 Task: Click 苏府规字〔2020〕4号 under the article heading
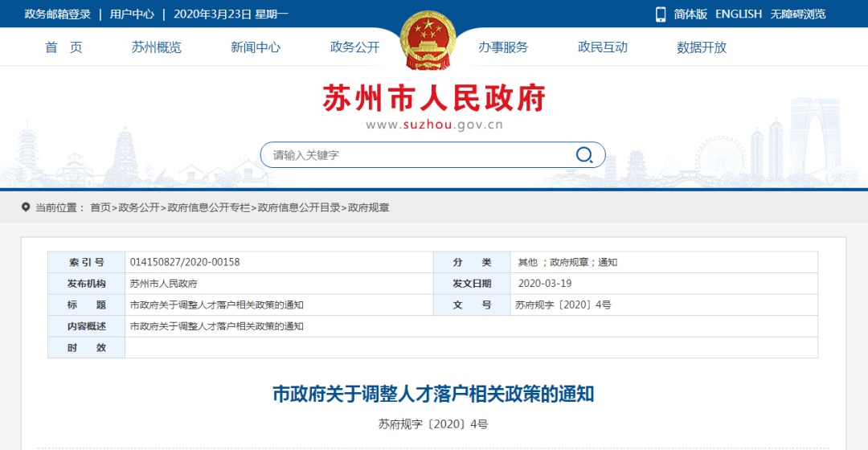point(433,424)
